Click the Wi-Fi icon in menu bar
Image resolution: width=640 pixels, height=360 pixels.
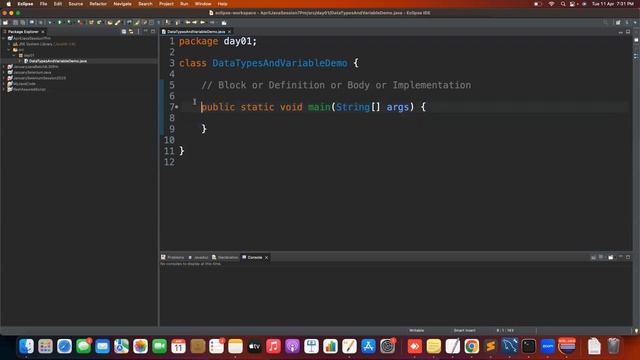[x=551, y=4]
